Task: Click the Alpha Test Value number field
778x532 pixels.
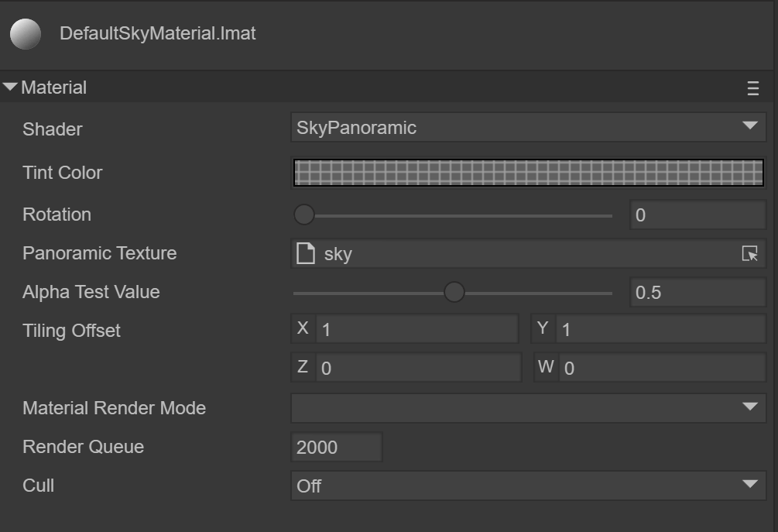Action: [x=697, y=293]
